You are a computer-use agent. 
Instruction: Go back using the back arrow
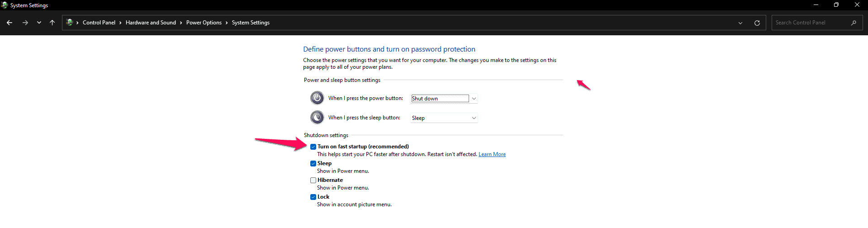pos(9,23)
